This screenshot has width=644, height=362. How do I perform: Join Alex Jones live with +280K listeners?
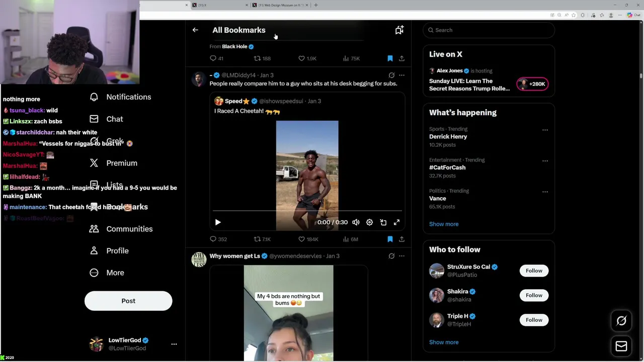(532, 84)
